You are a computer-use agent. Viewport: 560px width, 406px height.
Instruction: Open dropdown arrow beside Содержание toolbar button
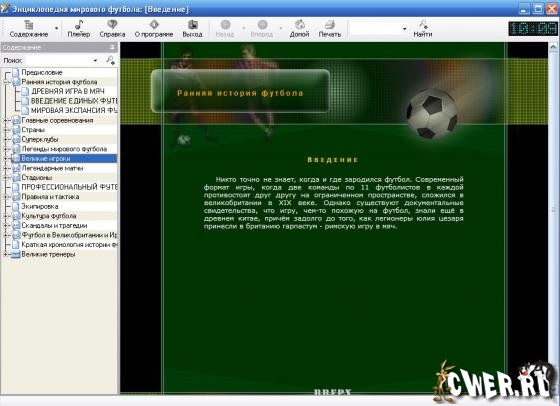point(56,29)
